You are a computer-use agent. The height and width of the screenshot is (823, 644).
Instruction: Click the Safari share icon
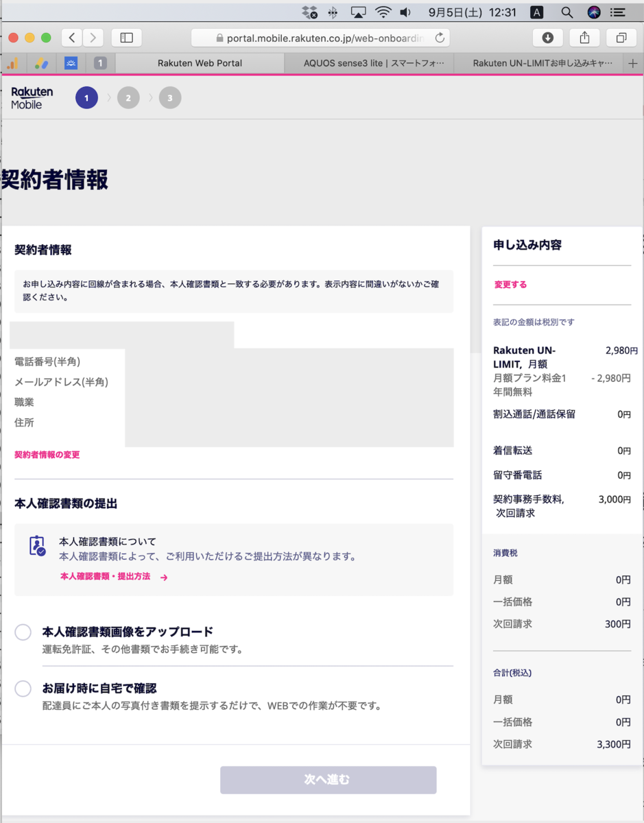[584, 38]
